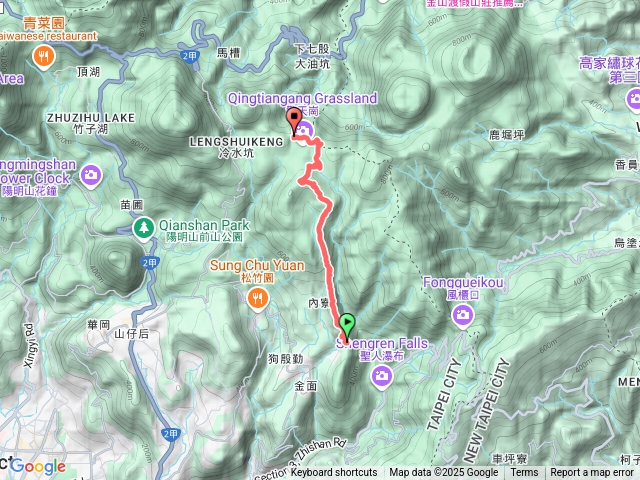
Task: Click Fongqueikou camera pin icon
Action: pyautogui.click(x=462, y=316)
